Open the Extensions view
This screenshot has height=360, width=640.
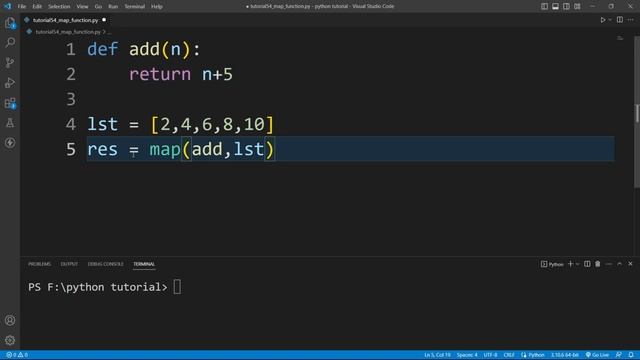(x=10, y=103)
